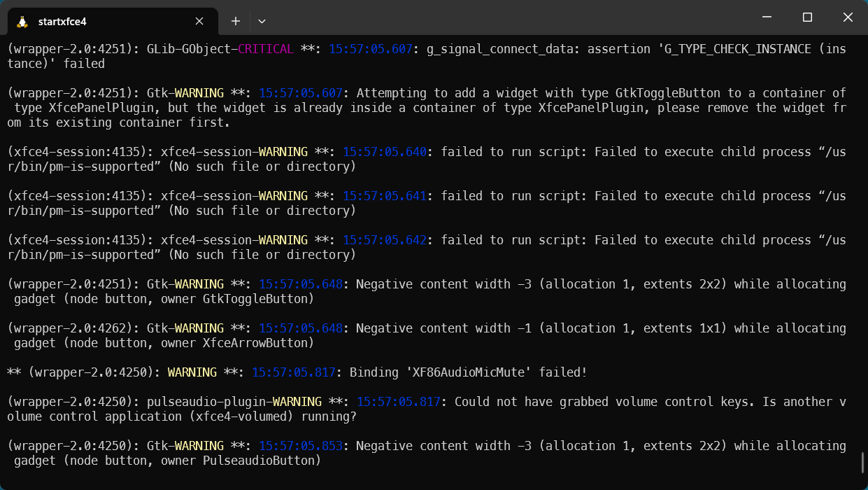Click the 15:57:05.642 timestamp

(385, 240)
